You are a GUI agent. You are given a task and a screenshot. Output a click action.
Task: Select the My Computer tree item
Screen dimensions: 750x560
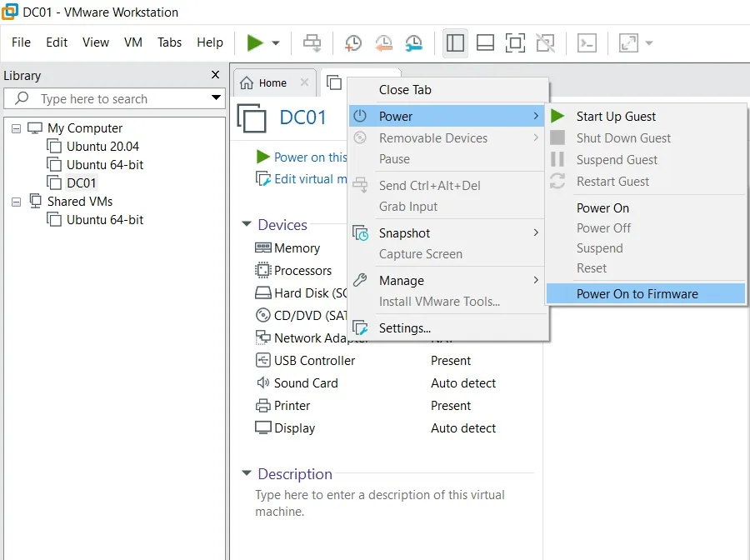(x=85, y=128)
